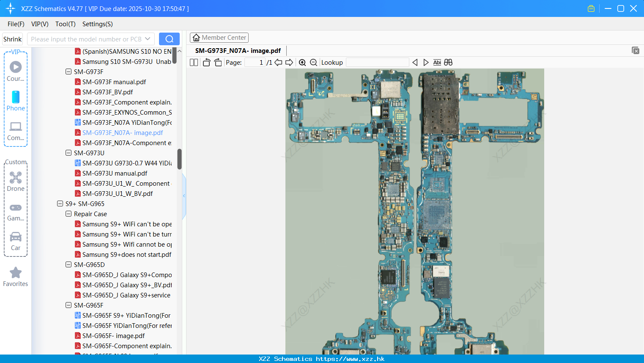Screen dimensions: 644x363
Task: Open SM-G965F- image.pdf
Action: (113, 335)
